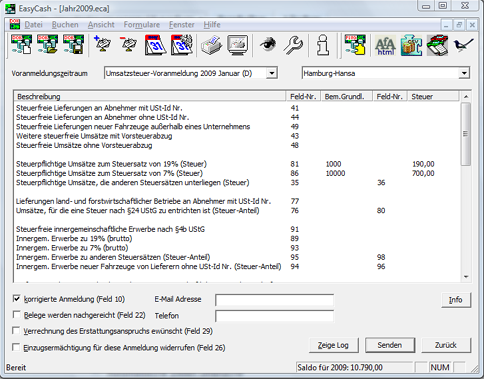Click the Beschreibung column header
The height and width of the screenshot is (379, 484).
[150, 97]
